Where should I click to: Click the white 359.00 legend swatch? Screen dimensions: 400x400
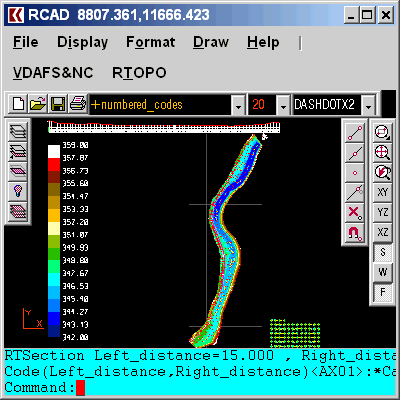point(54,151)
